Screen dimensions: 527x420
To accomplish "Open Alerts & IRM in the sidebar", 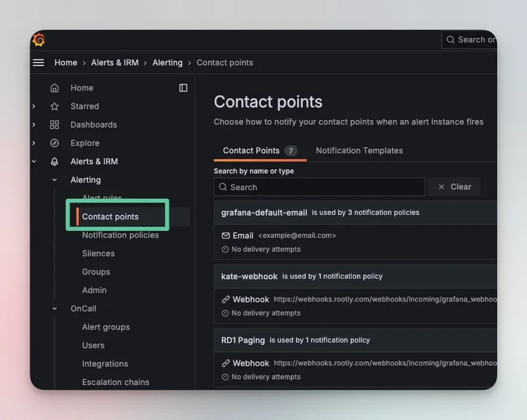I will tap(94, 162).
